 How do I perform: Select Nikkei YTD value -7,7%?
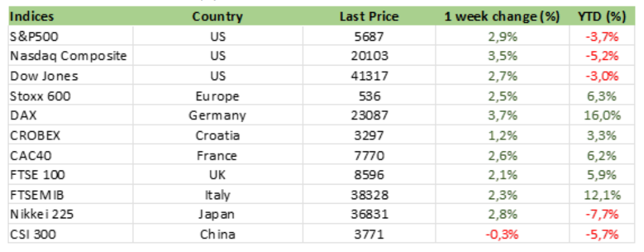[x=602, y=214]
